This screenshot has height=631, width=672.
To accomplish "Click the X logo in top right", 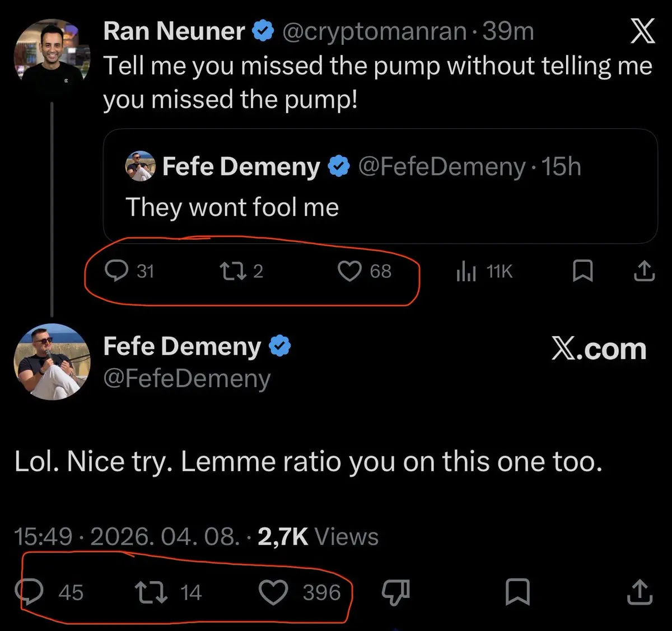I will click(642, 31).
